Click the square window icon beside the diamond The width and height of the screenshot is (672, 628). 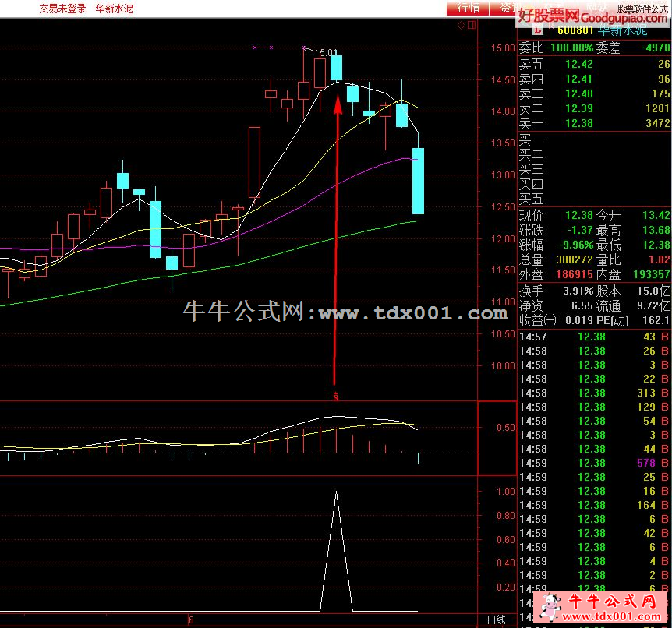[472, 25]
